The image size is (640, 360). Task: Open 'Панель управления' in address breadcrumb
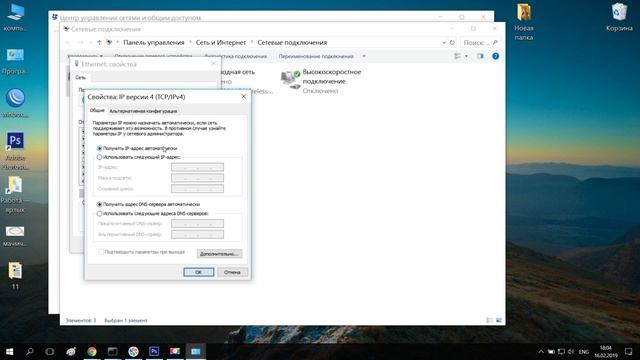153,42
